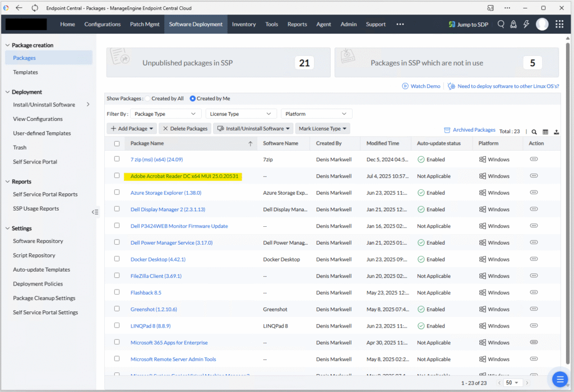Open the Package Type filter dropdown
Image resolution: width=574 pixels, height=392 pixels.
pos(165,114)
